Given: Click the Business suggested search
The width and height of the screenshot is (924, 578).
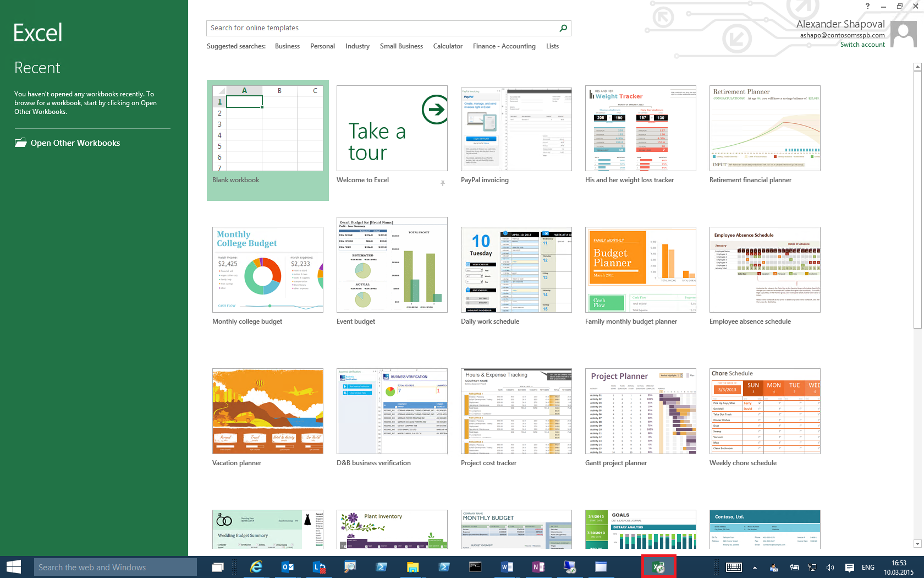Looking at the screenshot, I should [x=287, y=46].
